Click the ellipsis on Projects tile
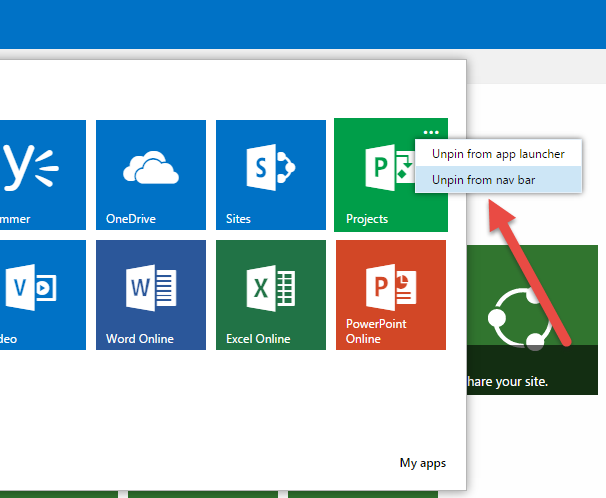The image size is (606, 498). 431,132
